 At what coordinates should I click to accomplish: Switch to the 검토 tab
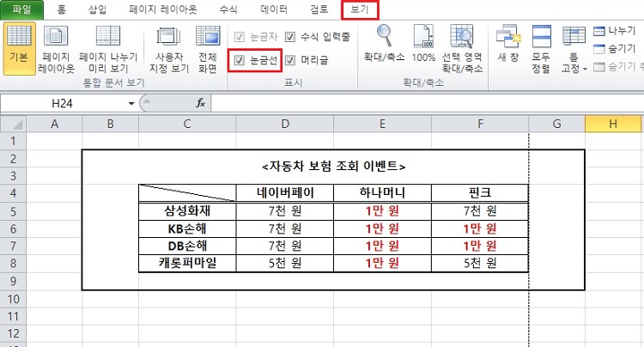[x=319, y=9]
